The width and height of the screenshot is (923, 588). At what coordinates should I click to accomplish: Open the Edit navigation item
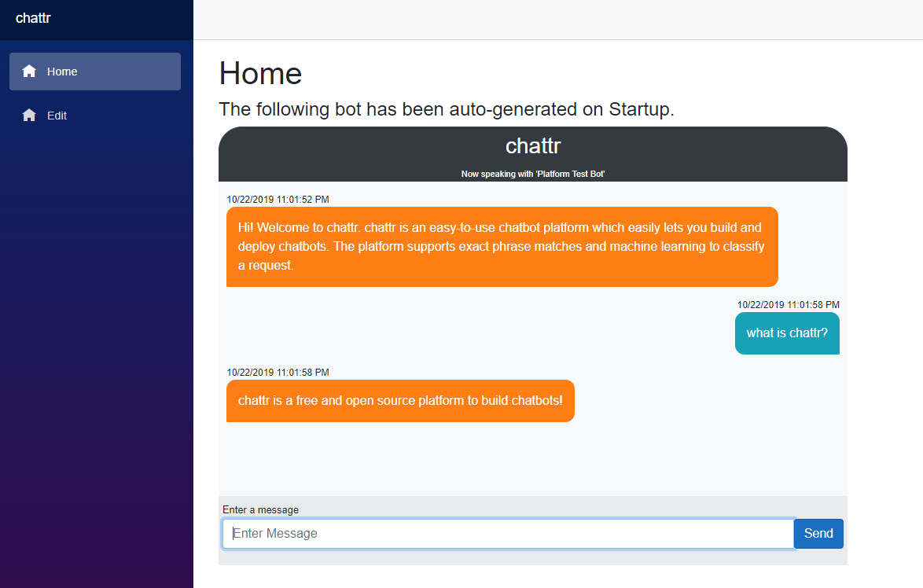click(x=95, y=116)
